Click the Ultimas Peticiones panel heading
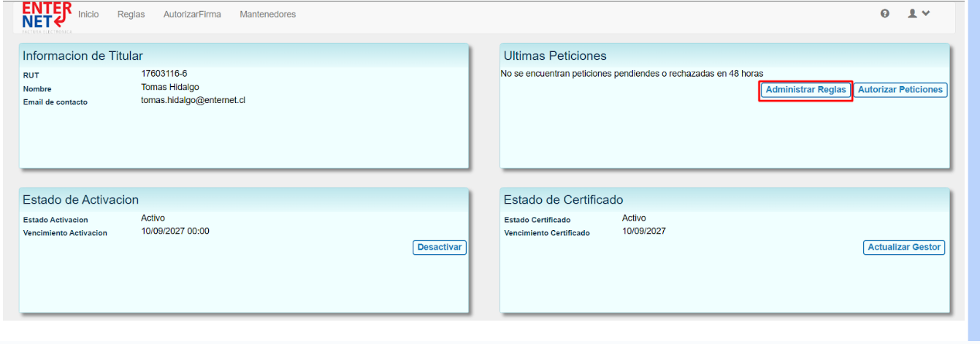This screenshot has height=344, width=980. tap(555, 56)
